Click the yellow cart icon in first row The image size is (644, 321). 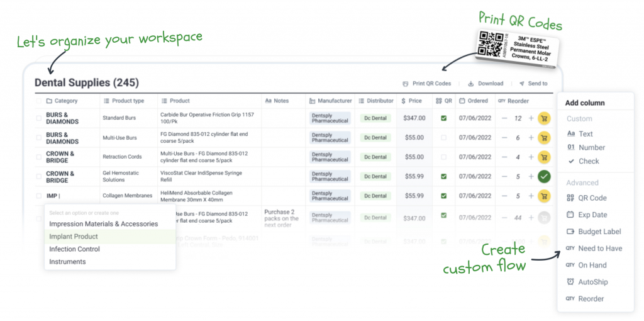(x=544, y=118)
